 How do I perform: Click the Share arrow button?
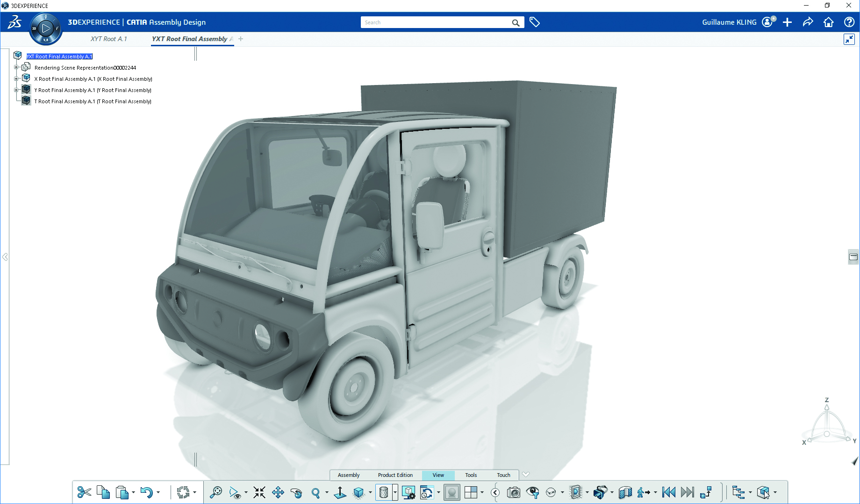[x=808, y=22]
